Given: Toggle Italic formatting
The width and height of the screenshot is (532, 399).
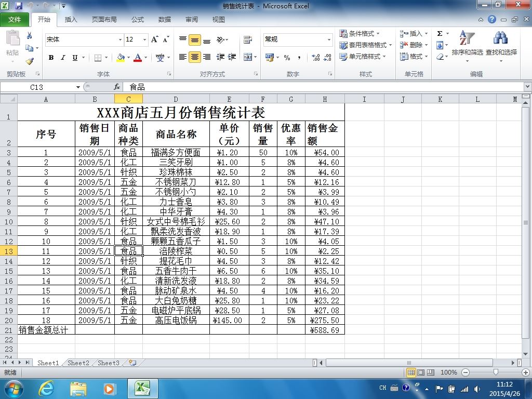Looking at the screenshot, I should pos(63,57).
